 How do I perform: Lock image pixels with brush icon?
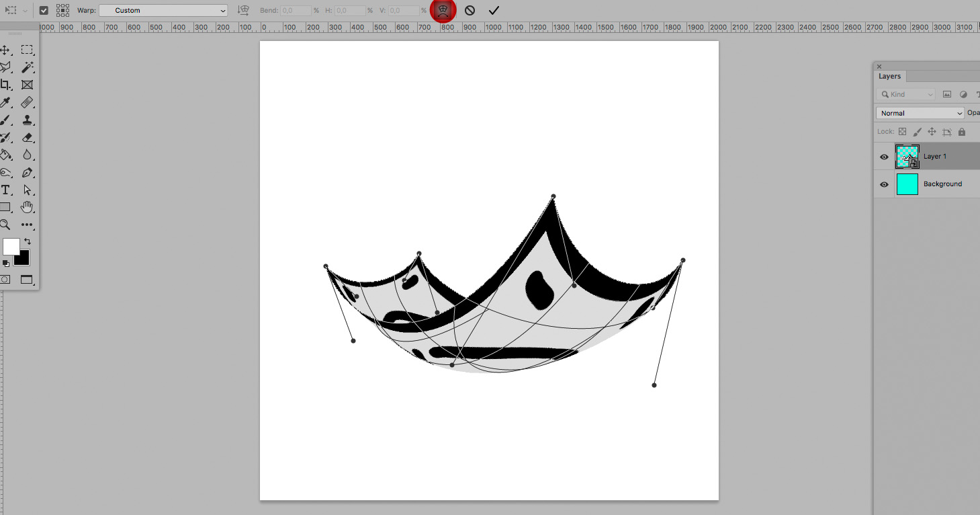[x=917, y=132]
